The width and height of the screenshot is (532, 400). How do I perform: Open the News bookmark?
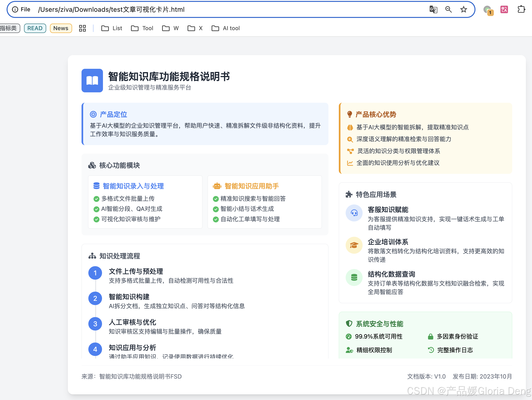coord(61,28)
